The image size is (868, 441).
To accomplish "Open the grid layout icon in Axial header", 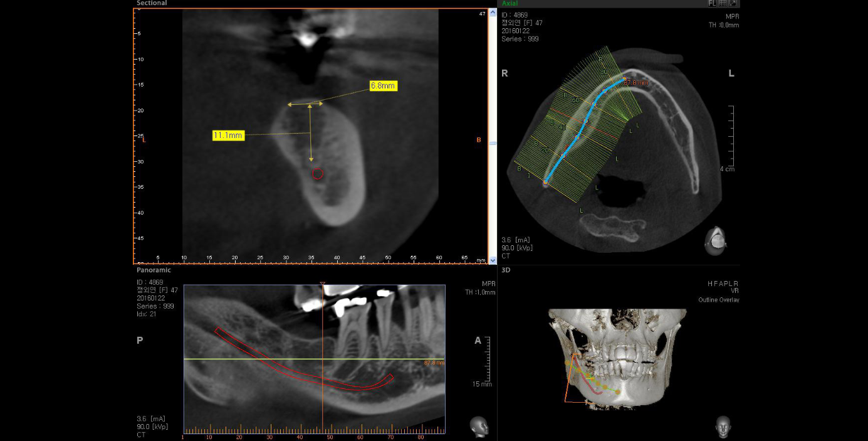I will [723, 3].
